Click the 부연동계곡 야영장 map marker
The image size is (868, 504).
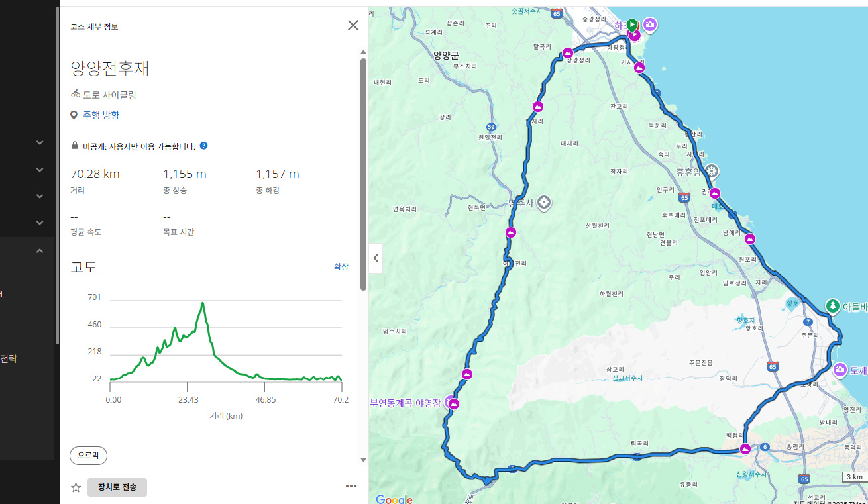(453, 403)
